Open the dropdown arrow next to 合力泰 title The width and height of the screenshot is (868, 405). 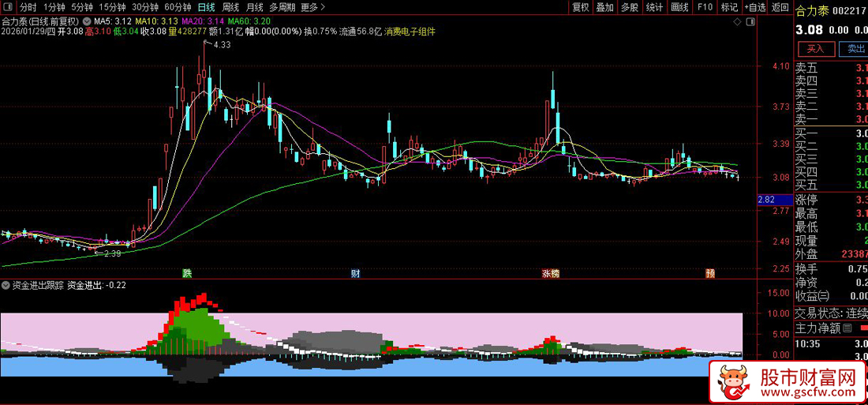[86, 21]
